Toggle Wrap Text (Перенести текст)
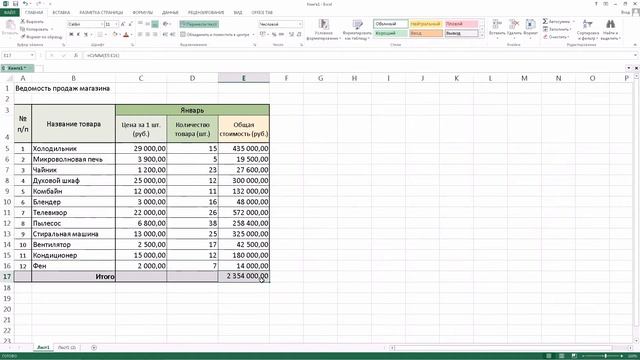 [x=199, y=24]
